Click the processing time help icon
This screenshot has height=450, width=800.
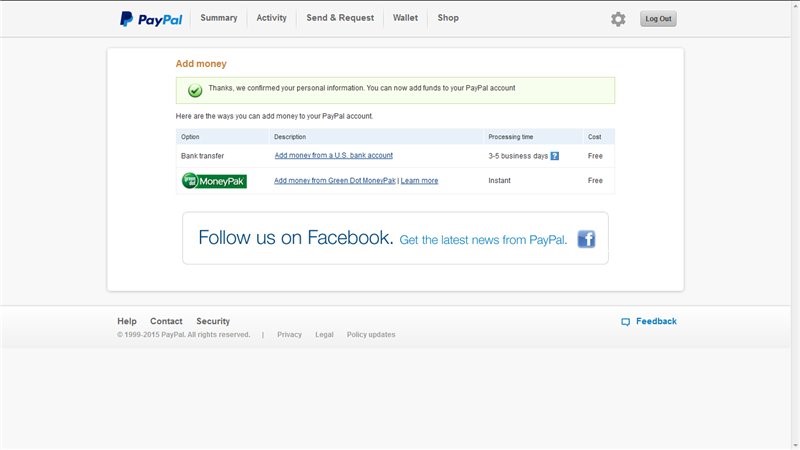click(x=554, y=156)
